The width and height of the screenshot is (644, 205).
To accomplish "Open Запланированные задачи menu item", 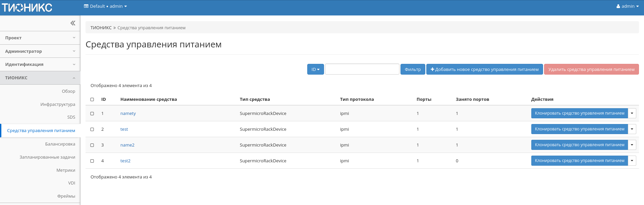I will coord(47,157).
